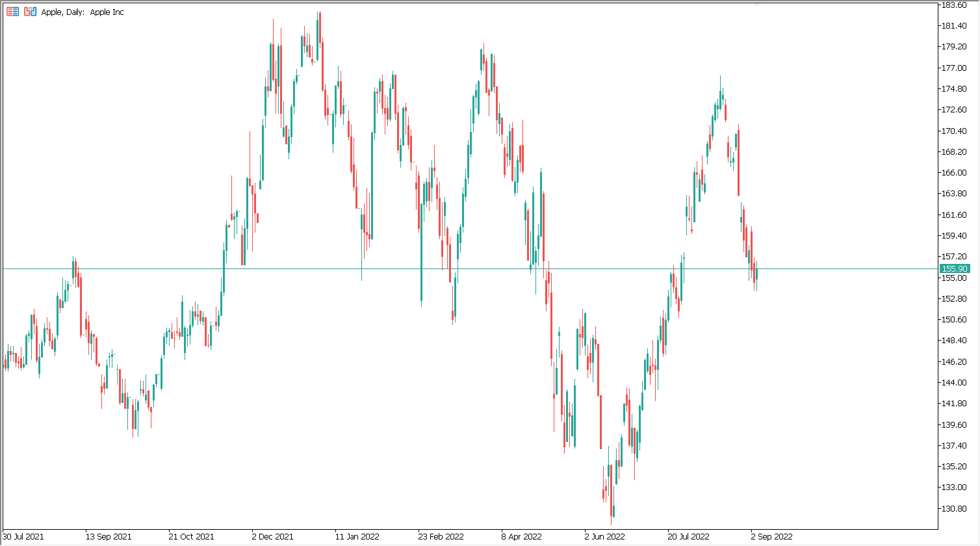This screenshot has width=980, height=546.
Task: Click the 2 Sep 2022 date label
Action: [x=772, y=537]
